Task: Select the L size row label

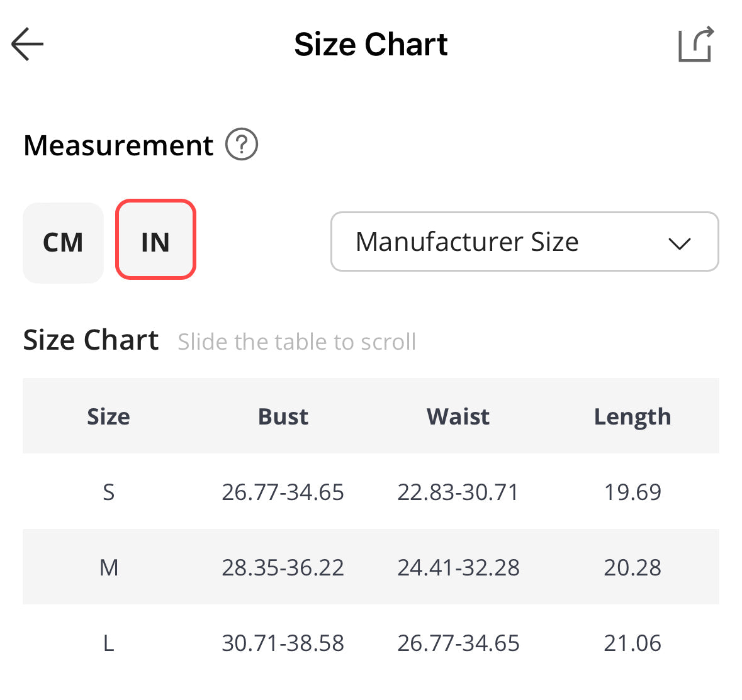Action: [108, 643]
